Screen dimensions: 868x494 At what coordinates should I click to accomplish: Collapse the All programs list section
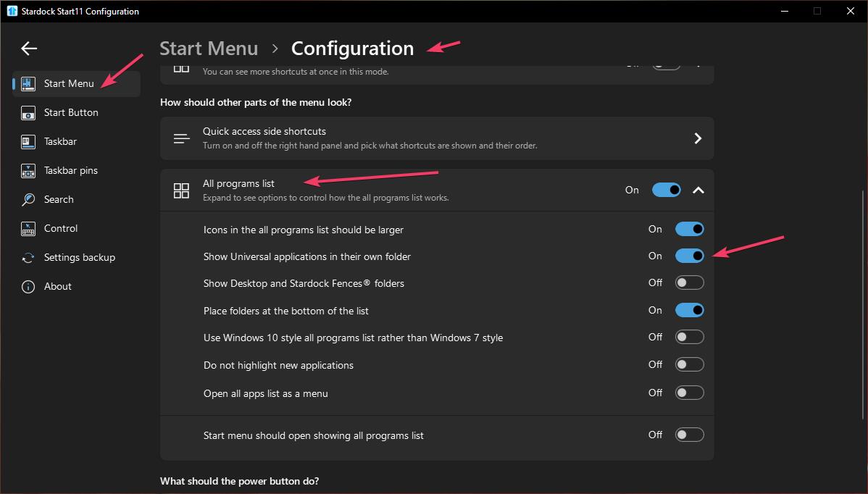698,191
